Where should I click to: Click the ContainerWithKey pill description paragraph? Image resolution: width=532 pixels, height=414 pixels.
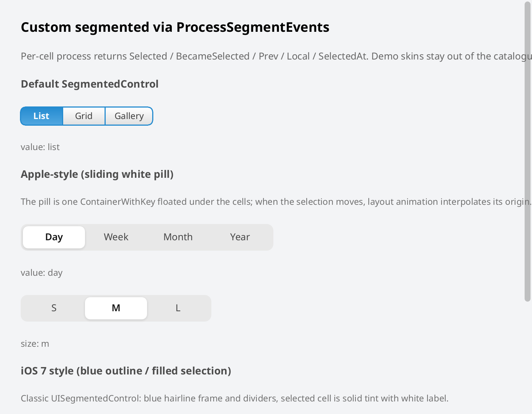pyautogui.click(x=276, y=202)
